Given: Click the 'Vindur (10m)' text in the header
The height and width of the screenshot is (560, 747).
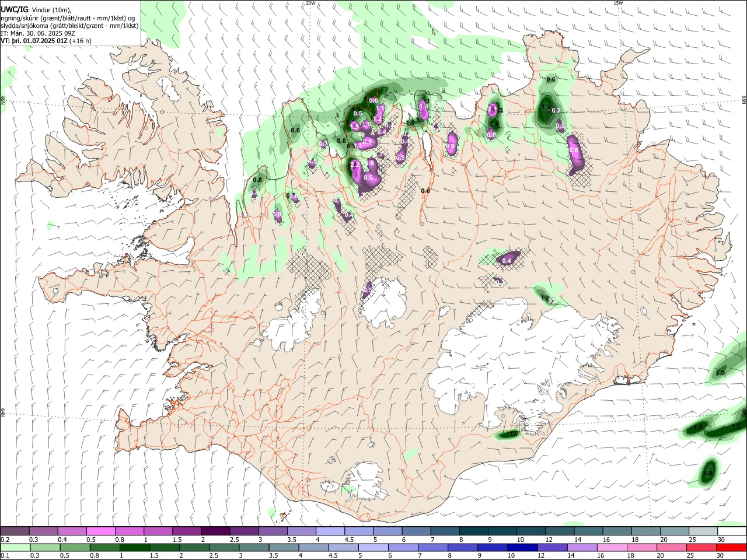Looking at the screenshot, I should [x=50, y=10].
